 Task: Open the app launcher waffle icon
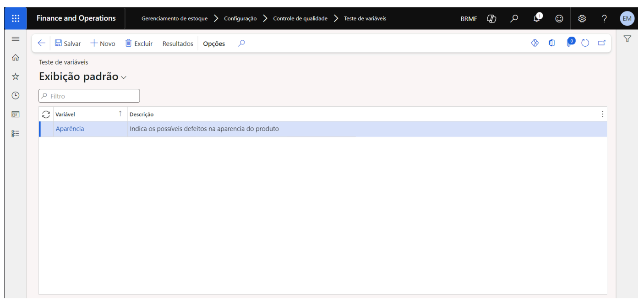[15, 18]
